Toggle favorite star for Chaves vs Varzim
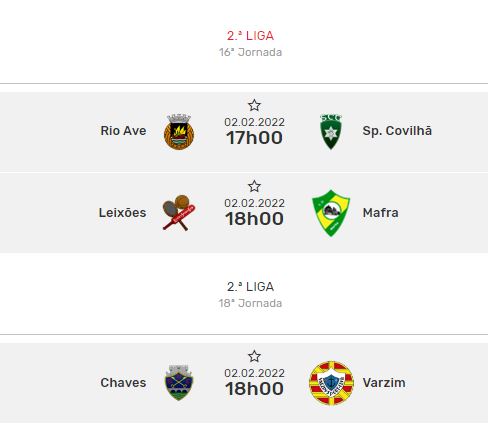The image size is (488, 446). [254, 356]
